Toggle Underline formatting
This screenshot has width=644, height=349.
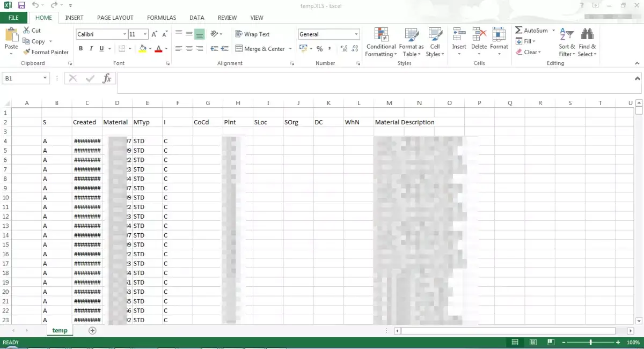point(101,49)
